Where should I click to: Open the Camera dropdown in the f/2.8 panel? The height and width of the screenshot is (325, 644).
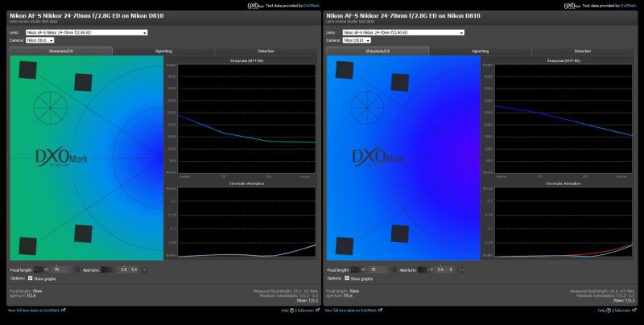pyautogui.click(x=39, y=40)
